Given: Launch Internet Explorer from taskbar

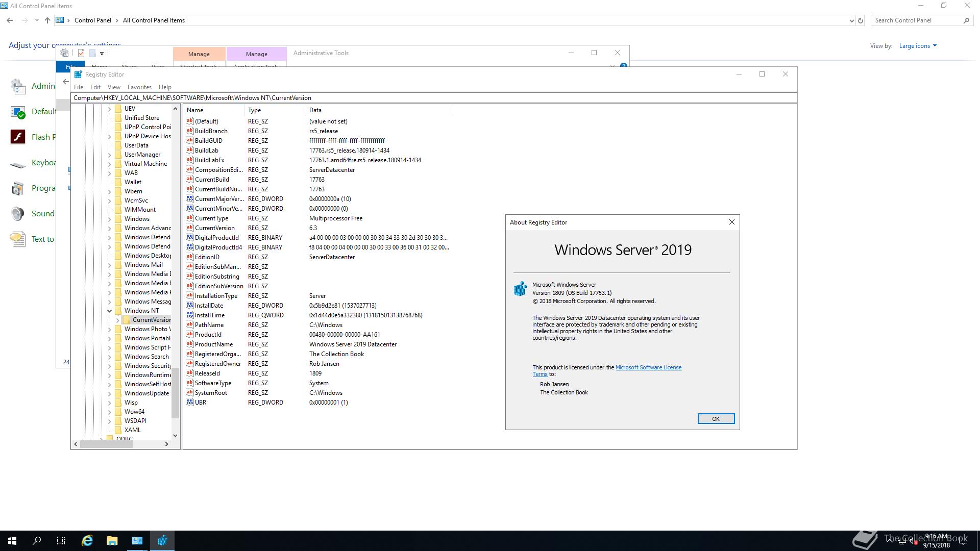Looking at the screenshot, I should [87, 541].
